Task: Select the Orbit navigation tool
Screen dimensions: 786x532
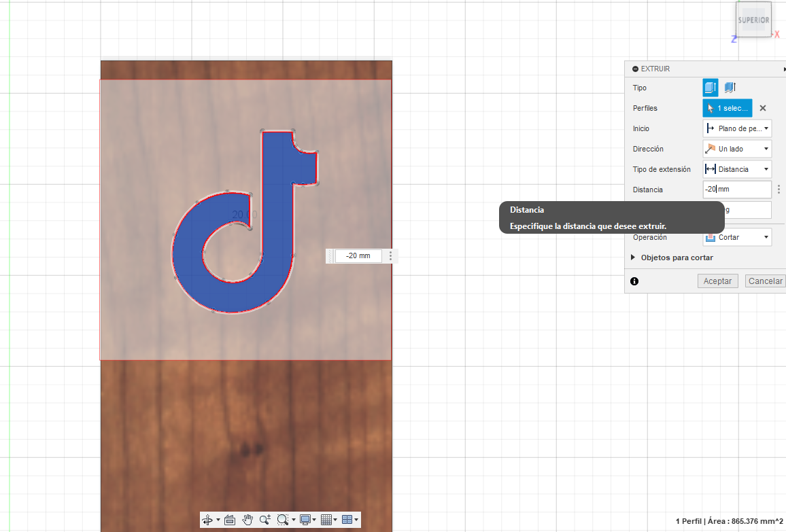Action: [207, 520]
